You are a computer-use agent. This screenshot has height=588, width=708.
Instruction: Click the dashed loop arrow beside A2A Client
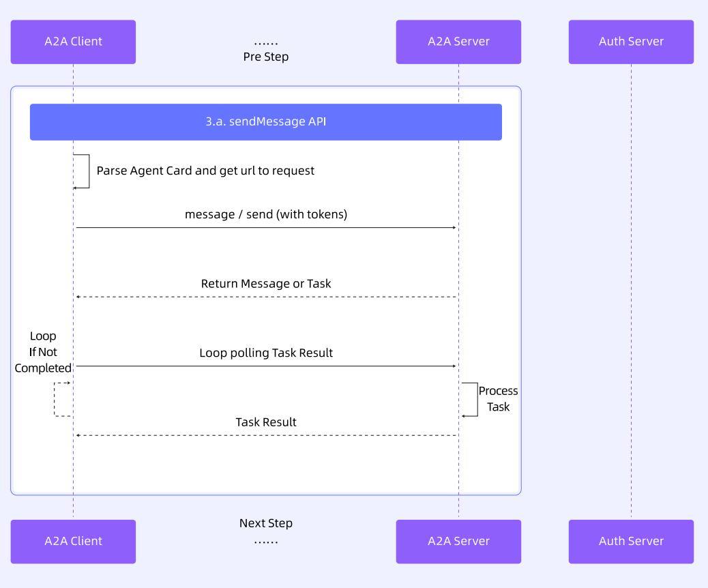tap(56, 399)
